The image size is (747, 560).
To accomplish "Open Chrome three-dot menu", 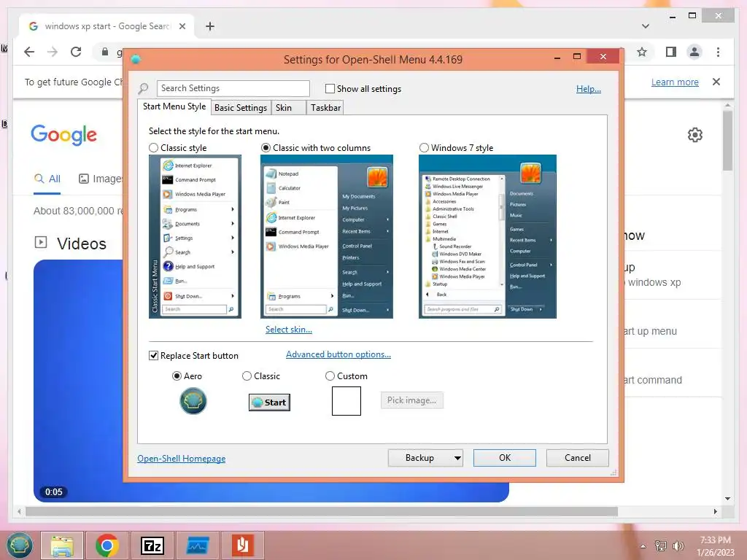I will coord(718,52).
